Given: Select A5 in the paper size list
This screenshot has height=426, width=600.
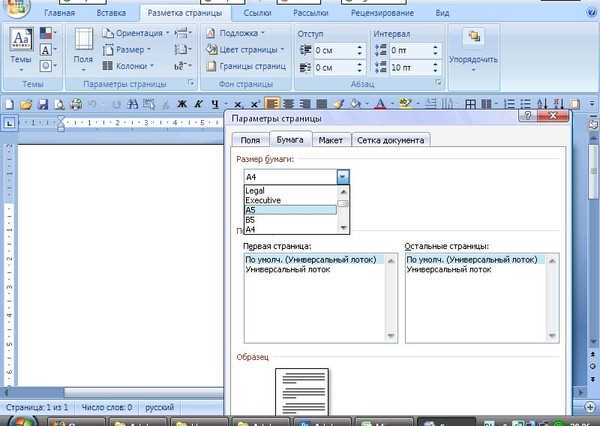Looking at the screenshot, I should pos(290,210).
